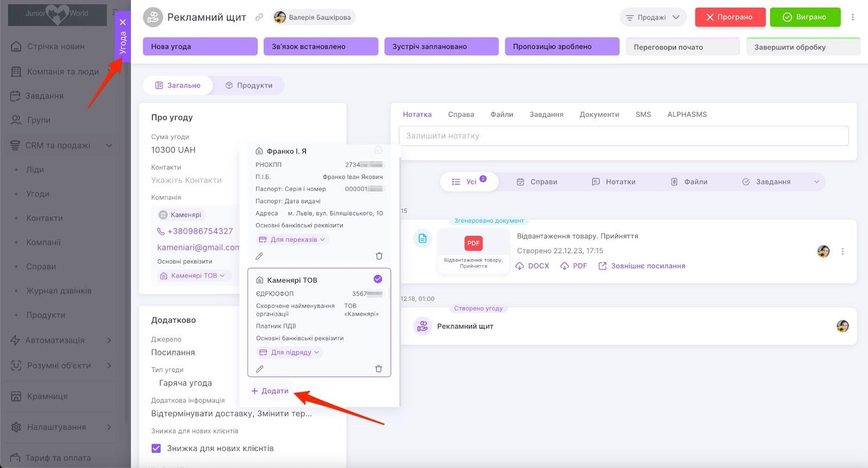The width and height of the screenshot is (868, 468).
Task: Focus the Залишити нотатку input field
Action: click(623, 136)
